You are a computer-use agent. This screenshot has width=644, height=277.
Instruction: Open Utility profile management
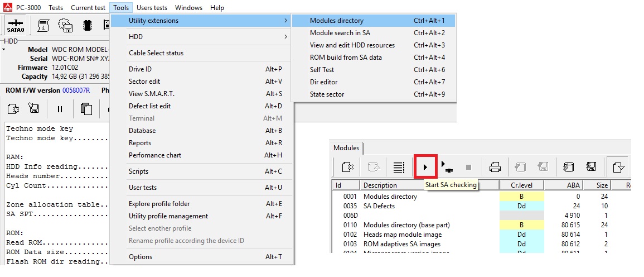(202, 216)
